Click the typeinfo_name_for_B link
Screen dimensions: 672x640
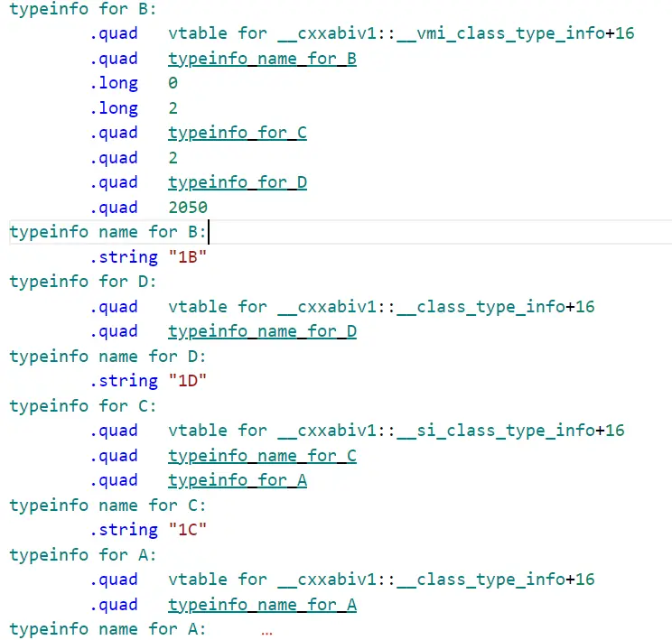[x=262, y=59]
